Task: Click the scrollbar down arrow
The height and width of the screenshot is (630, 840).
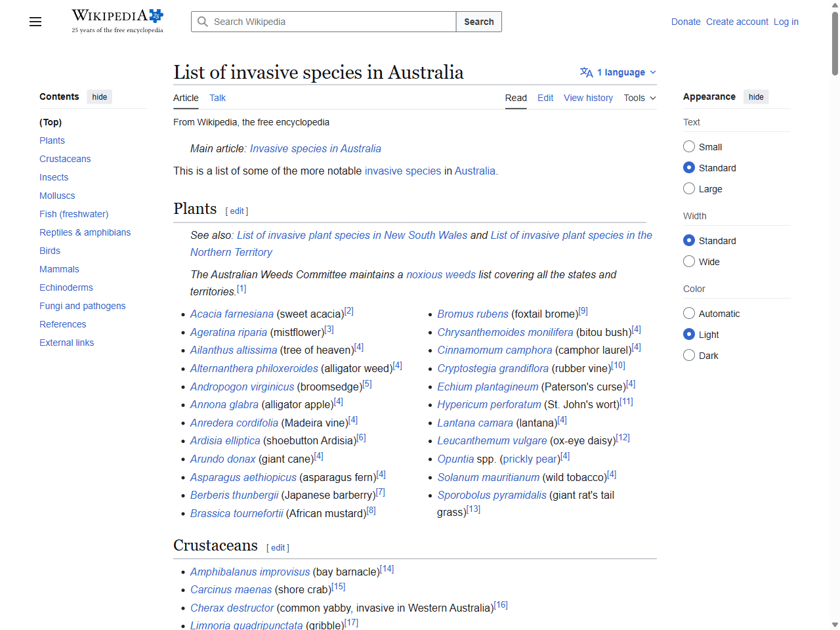Action: click(835, 625)
